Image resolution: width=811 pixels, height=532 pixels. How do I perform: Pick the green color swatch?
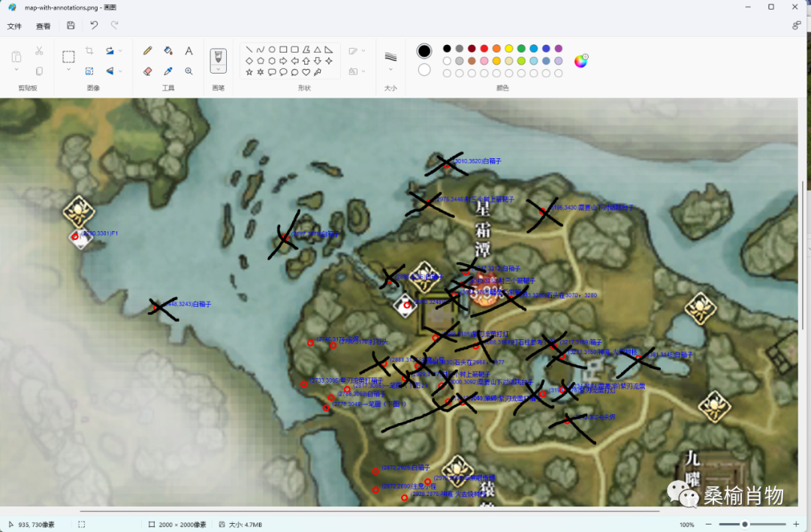pyautogui.click(x=521, y=49)
